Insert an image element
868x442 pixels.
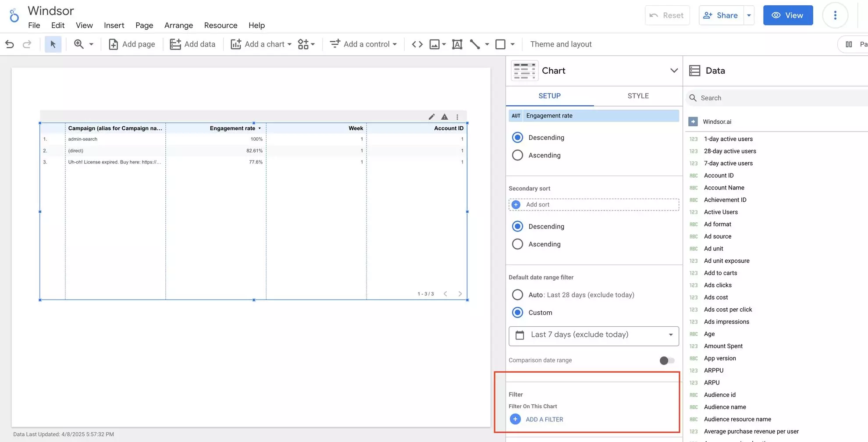point(434,44)
